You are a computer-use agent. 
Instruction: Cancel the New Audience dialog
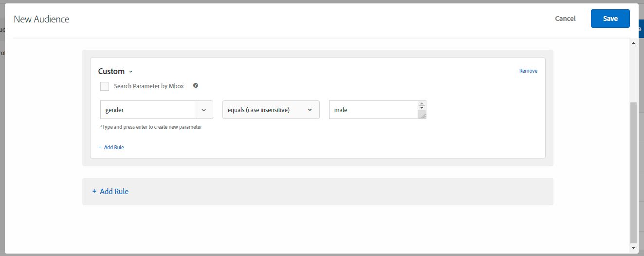coord(565,19)
